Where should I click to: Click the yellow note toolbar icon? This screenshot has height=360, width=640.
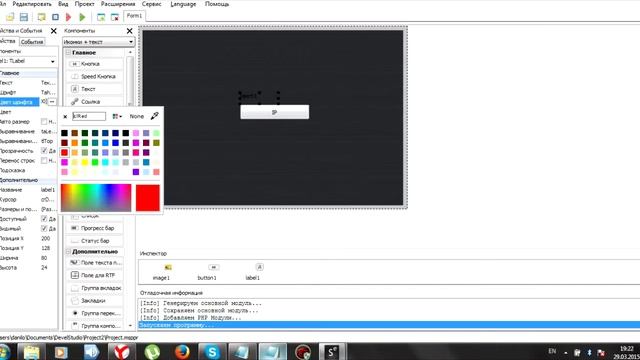41,17
